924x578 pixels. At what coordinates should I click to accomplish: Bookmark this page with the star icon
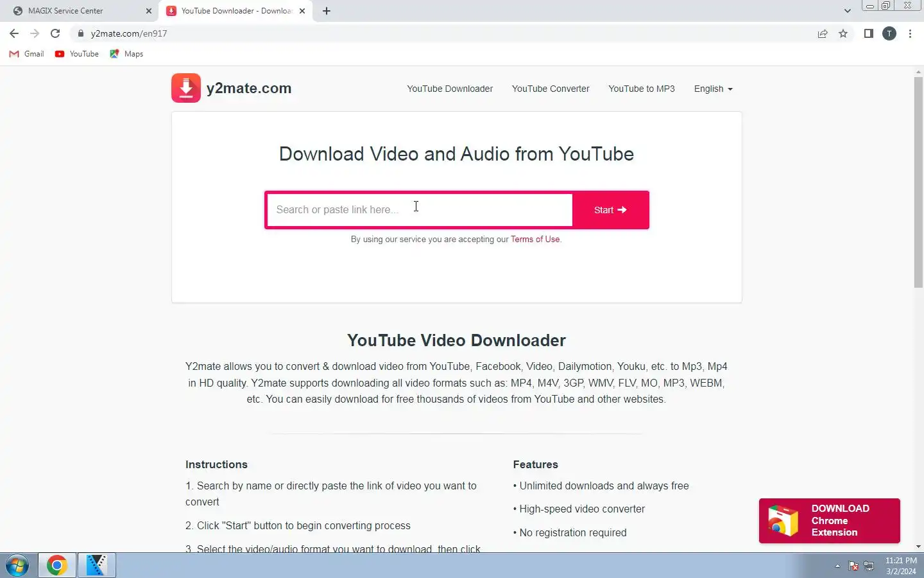tap(843, 33)
